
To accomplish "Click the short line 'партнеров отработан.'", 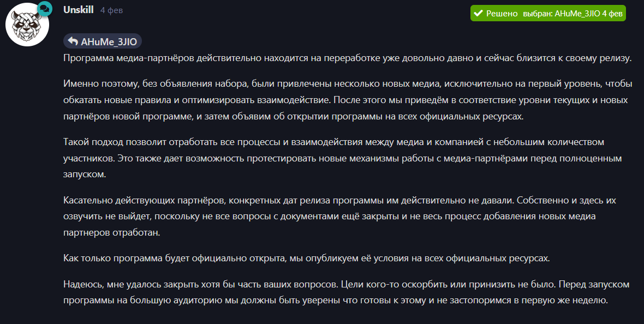I will (x=112, y=232).
